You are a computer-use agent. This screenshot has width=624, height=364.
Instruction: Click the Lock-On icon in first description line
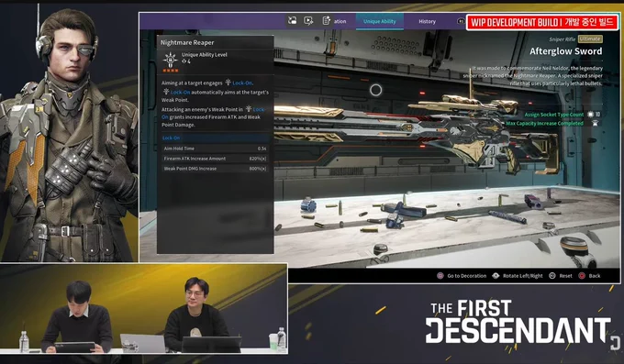[228, 83]
